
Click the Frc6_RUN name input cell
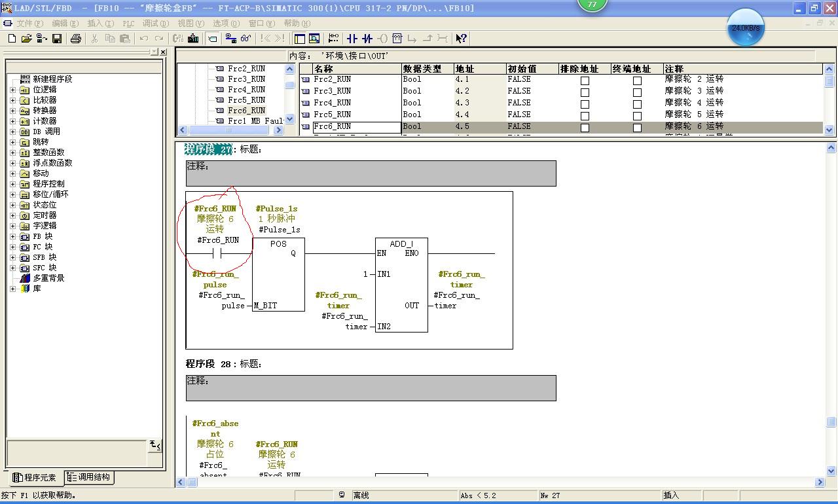tap(356, 127)
